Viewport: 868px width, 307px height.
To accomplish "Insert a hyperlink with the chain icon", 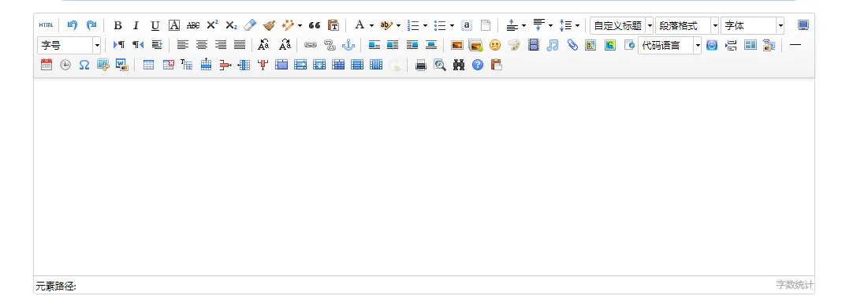I will click(x=311, y=46).
